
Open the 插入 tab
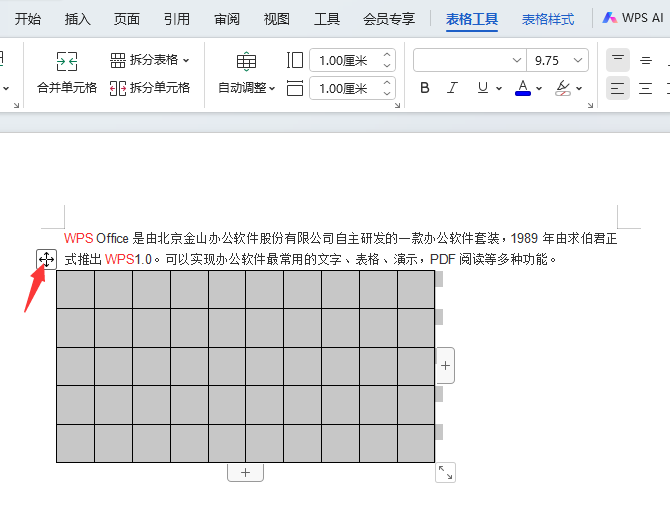(x=77, y=19)
